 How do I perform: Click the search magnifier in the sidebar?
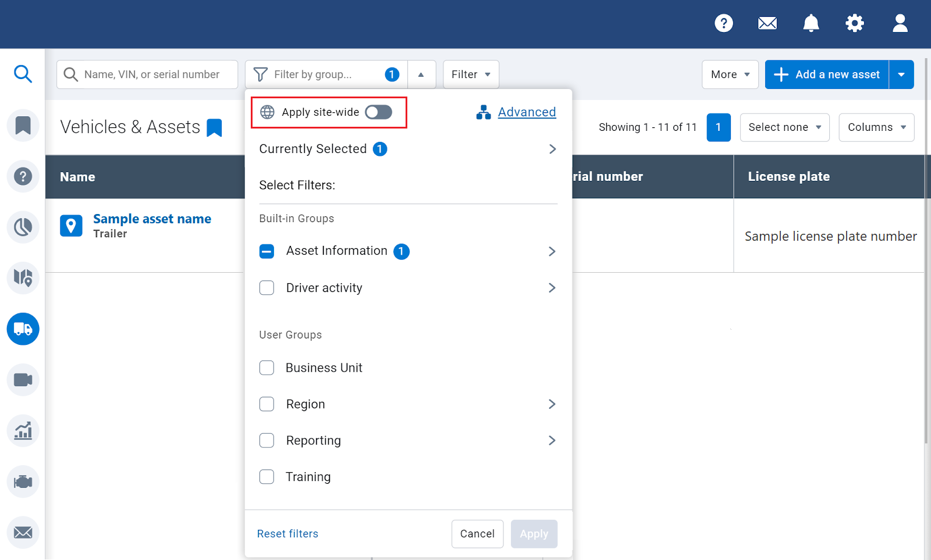tap(23, 74)
